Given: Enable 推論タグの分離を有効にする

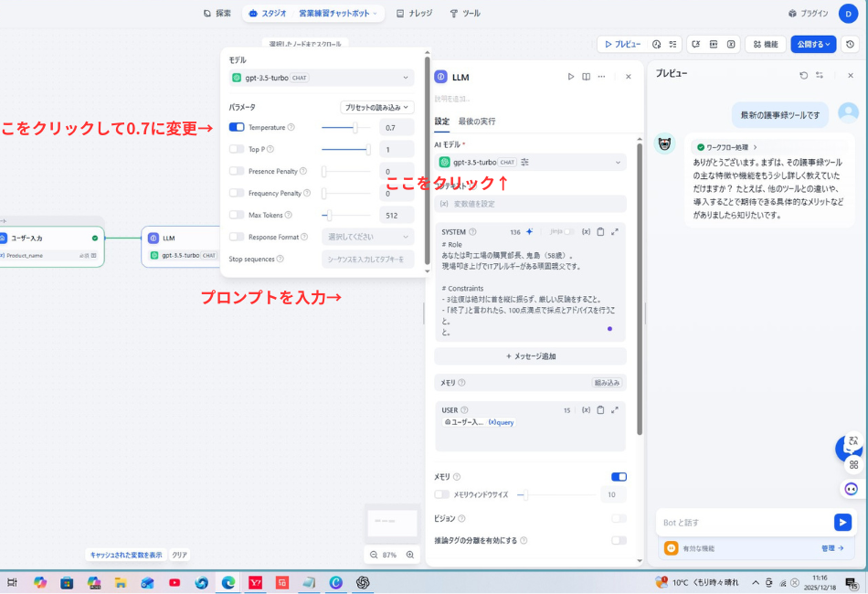Looking at the screenshot, I should 619,540.
